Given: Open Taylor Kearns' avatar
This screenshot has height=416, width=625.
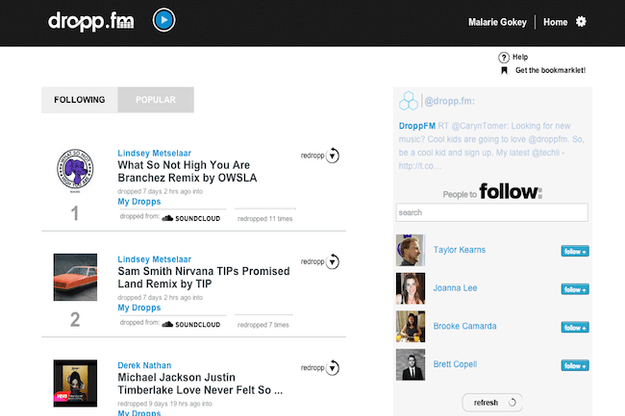Looking at the screenshot, I should (x=411, y=250).
